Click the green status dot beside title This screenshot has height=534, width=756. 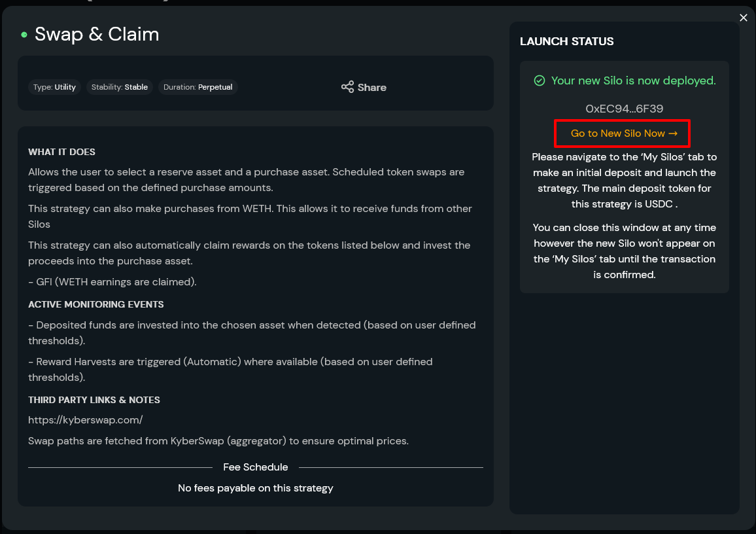pos(24,35)
